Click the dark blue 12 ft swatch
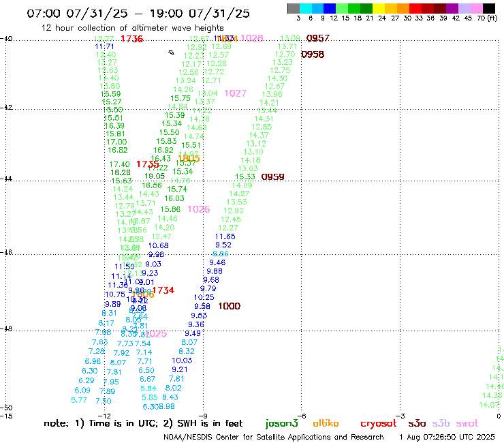504x443 pixels. (330, 8)
